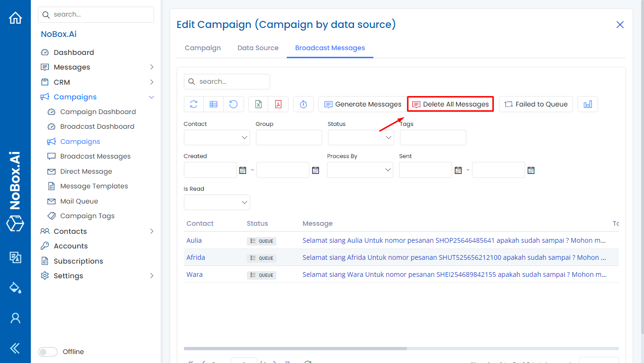Click the Tags filter input field
Image resolution: width=644 pixels, height=363 pixels.
pos(433,138)
